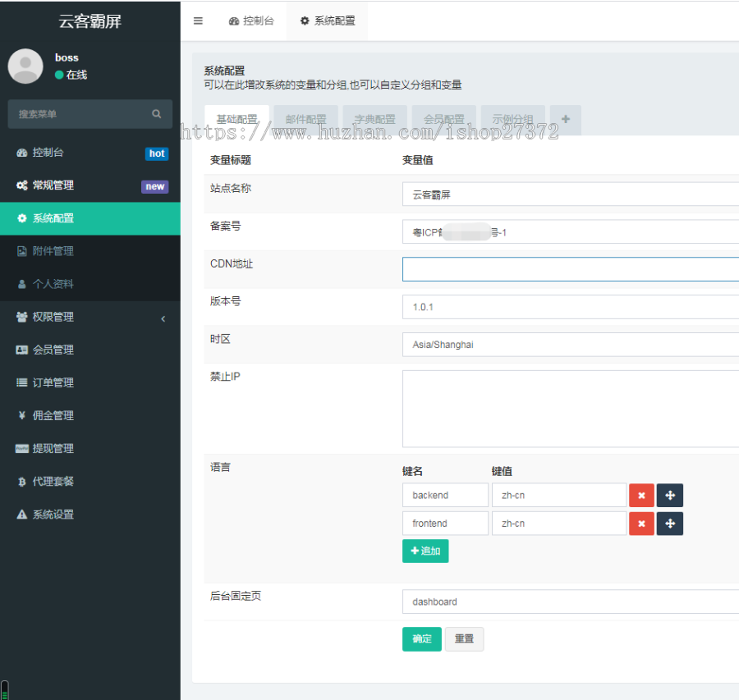Open 订单管理 menu item
The width and height of the screenshot is (739, 700).
[x=90, y=382]
